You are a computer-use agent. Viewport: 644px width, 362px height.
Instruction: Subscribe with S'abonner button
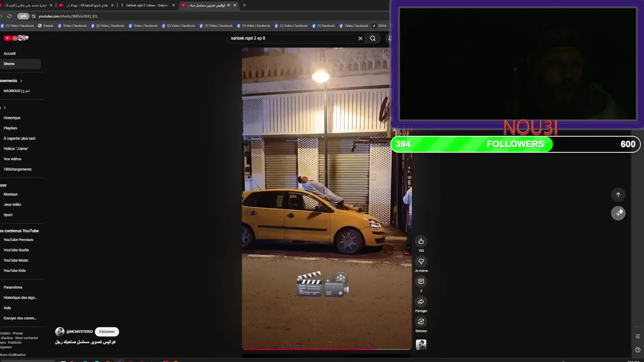point(107,332)
